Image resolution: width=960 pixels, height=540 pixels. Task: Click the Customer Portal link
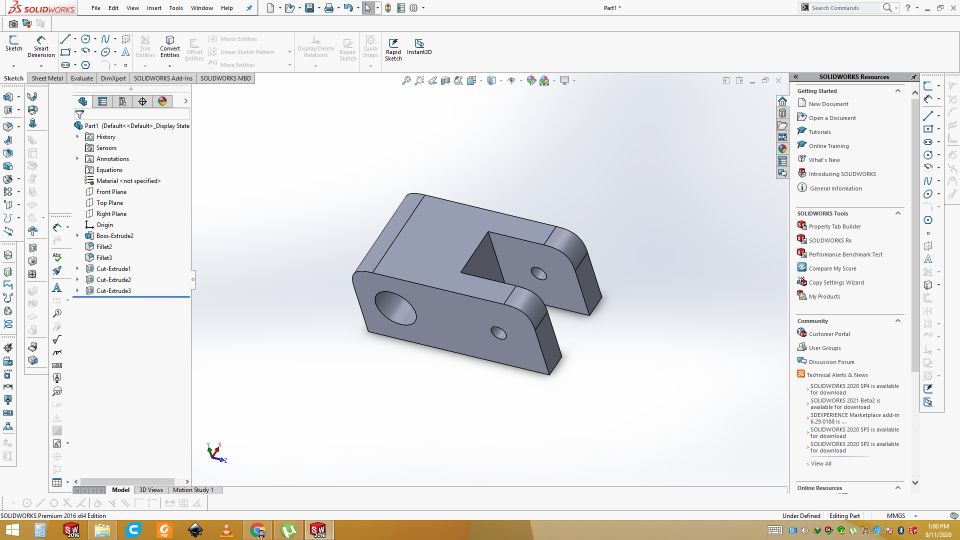[x=829, y=334]
